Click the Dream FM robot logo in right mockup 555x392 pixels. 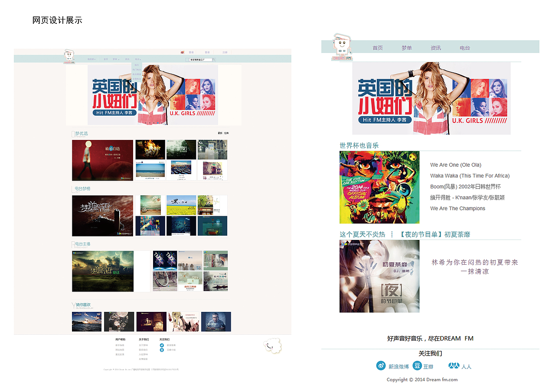341,47
